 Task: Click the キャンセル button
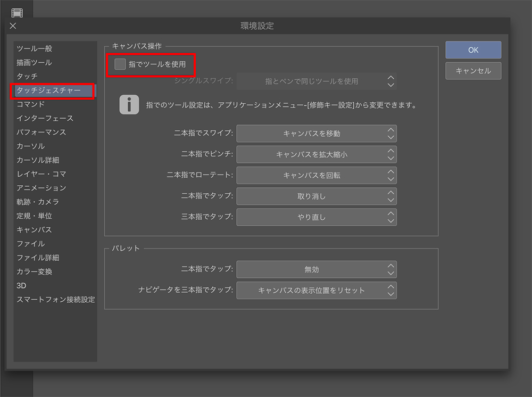point(473,71)
